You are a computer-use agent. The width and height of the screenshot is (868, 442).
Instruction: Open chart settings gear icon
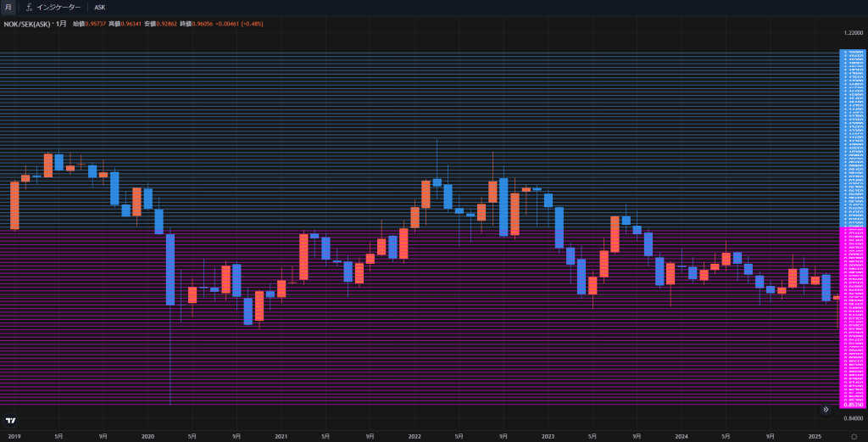click(854, 436)
